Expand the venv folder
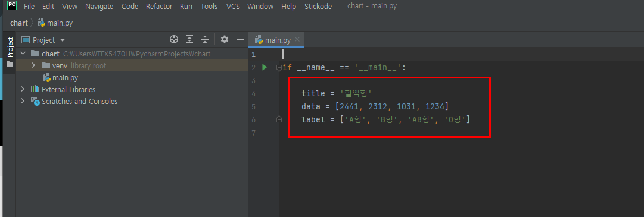 point(34,65)
